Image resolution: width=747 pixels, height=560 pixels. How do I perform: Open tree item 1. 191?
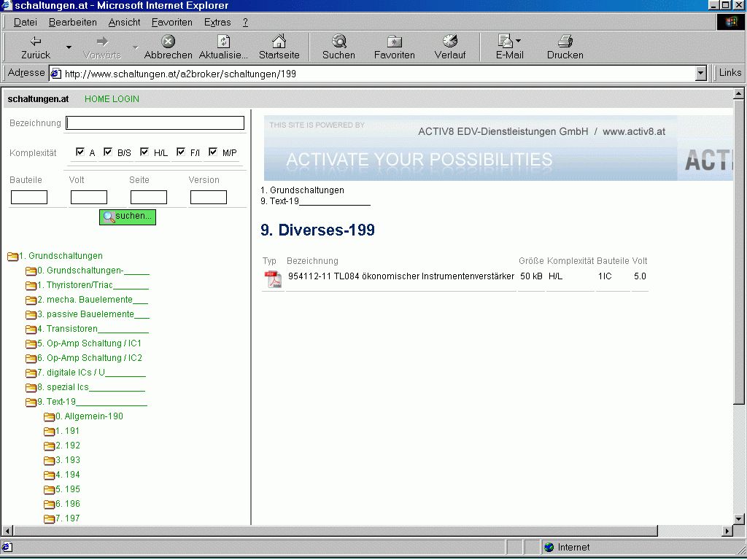click(67, 431)
